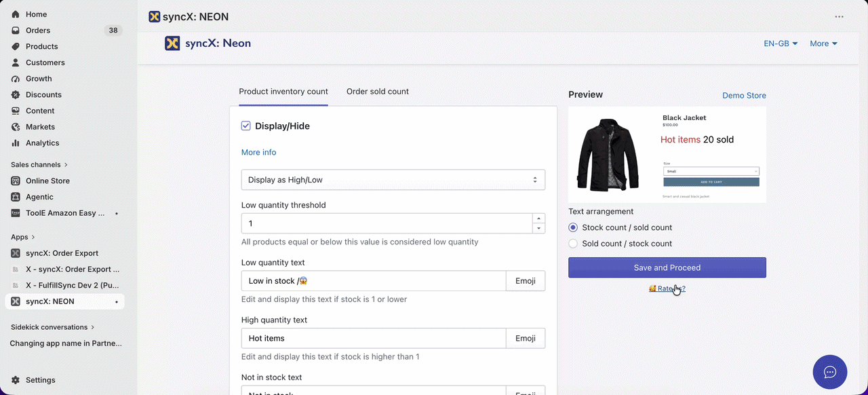Click the Settings gear icon
868x395 pixels.
(x=16, y=380)
